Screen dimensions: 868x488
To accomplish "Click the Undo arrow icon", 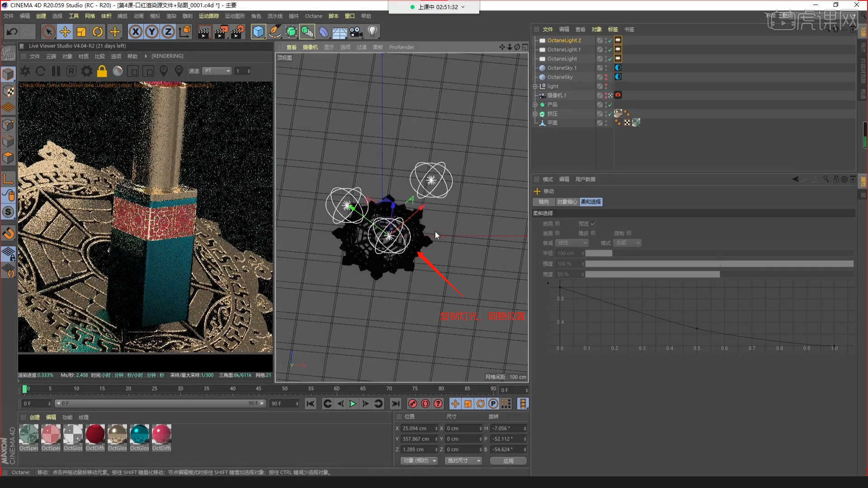I will click(12, 32).
